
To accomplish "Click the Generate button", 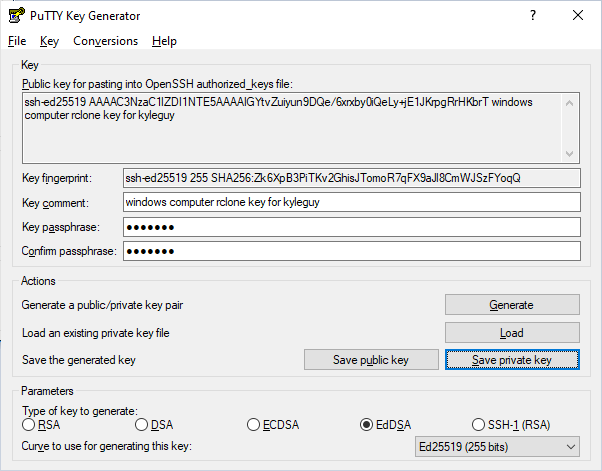I will 511,305.
